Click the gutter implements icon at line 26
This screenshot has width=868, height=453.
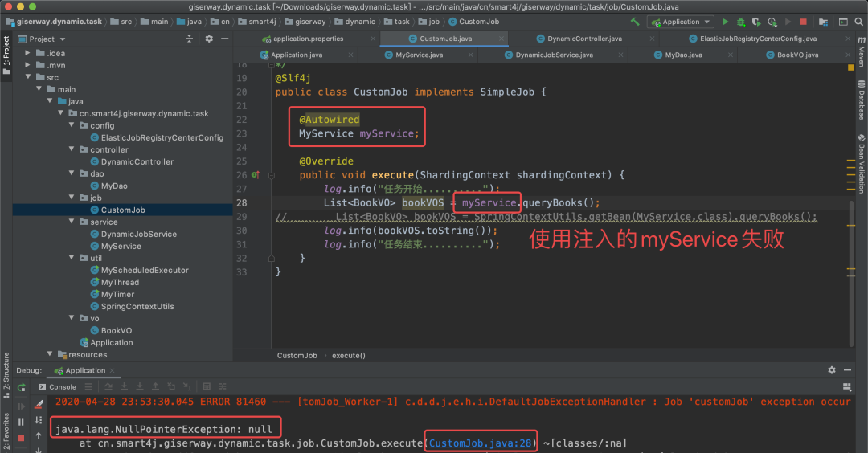[256, 175]
